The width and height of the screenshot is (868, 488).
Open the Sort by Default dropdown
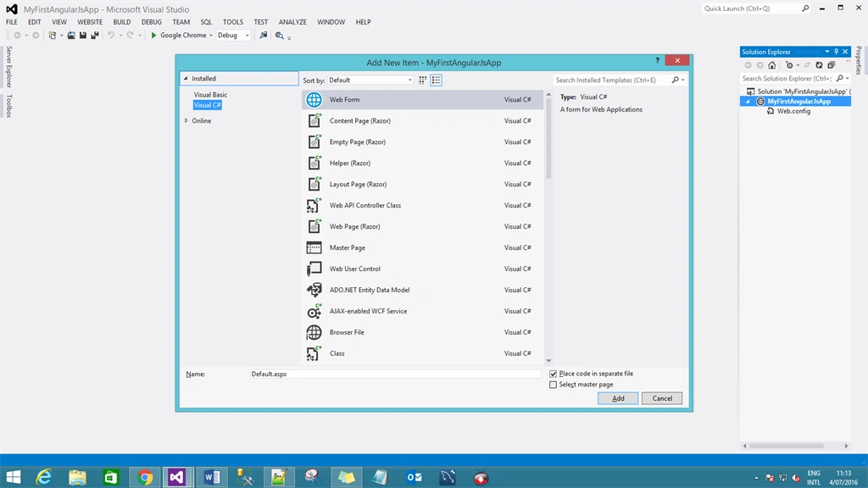(x=370, y=80)
